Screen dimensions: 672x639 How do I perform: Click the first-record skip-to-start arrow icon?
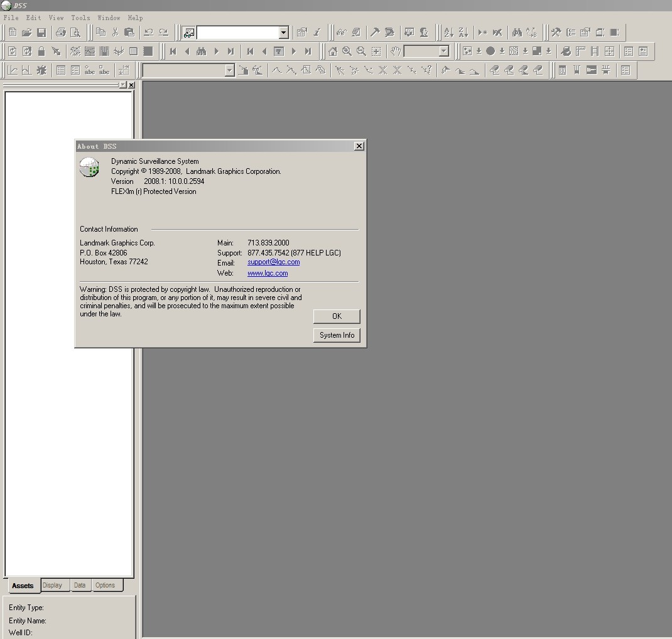173,51
